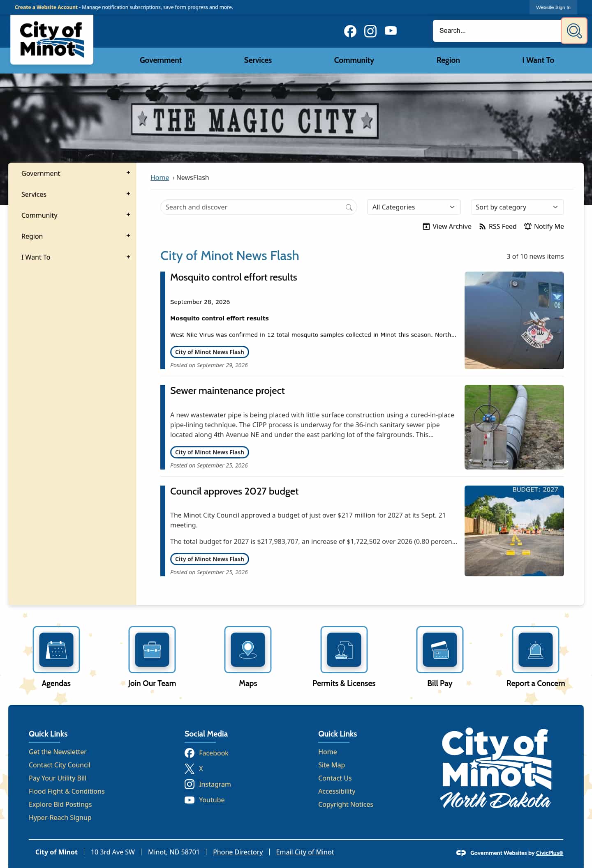Click the RSS Feed icon
The image size is (592, 868).
482,227
